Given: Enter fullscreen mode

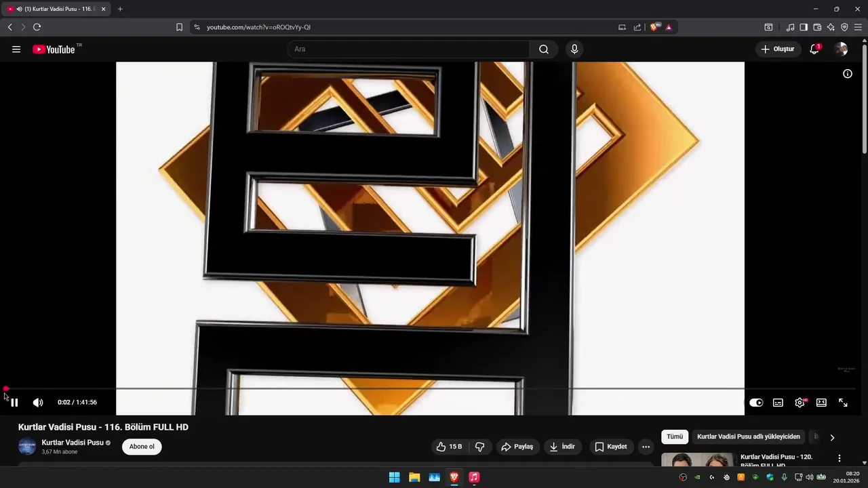Looking at the screenshot, I should (843, 403).
